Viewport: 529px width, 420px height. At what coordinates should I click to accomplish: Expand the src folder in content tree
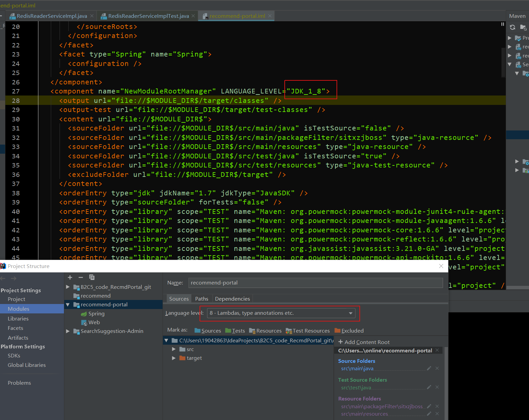[174, 349]
